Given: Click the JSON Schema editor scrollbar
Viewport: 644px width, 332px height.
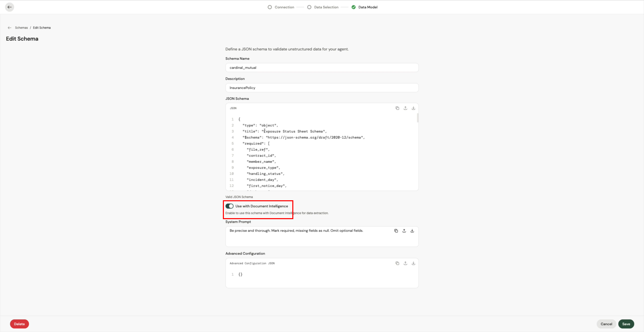Looking at the screenshot, I should click(418, 118).
